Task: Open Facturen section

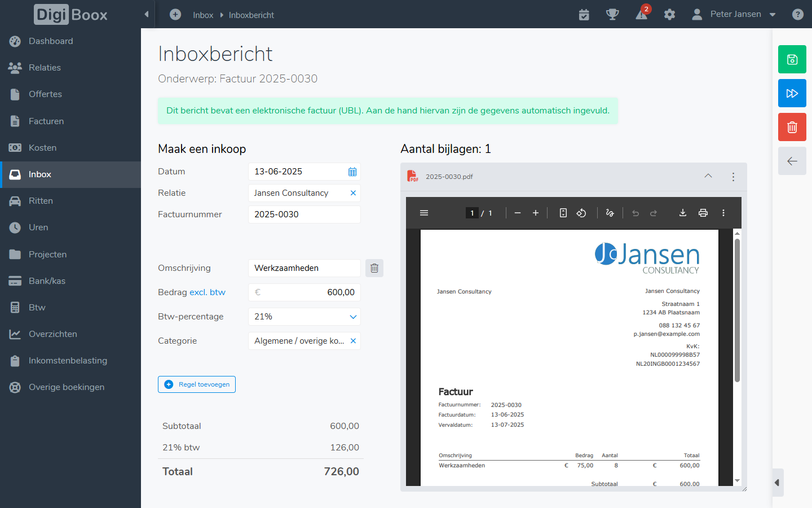Action: tap(70, 121)
